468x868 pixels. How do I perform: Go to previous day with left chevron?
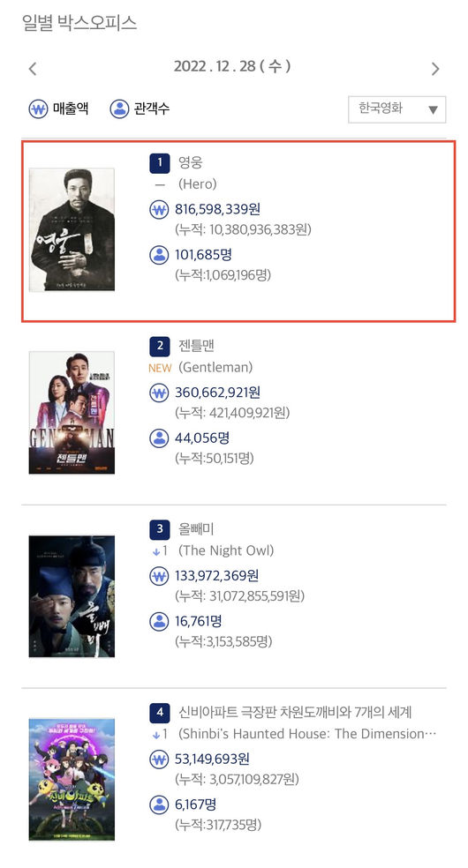coord(33,69)
